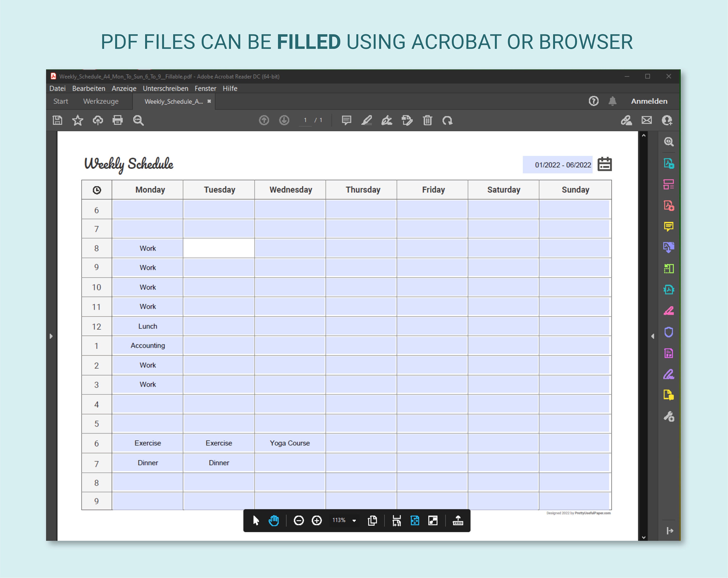Image resolution: width=728 pixels, height=578 pixels.
Task: Click the cloud upload icon
Action: point(98,120)
